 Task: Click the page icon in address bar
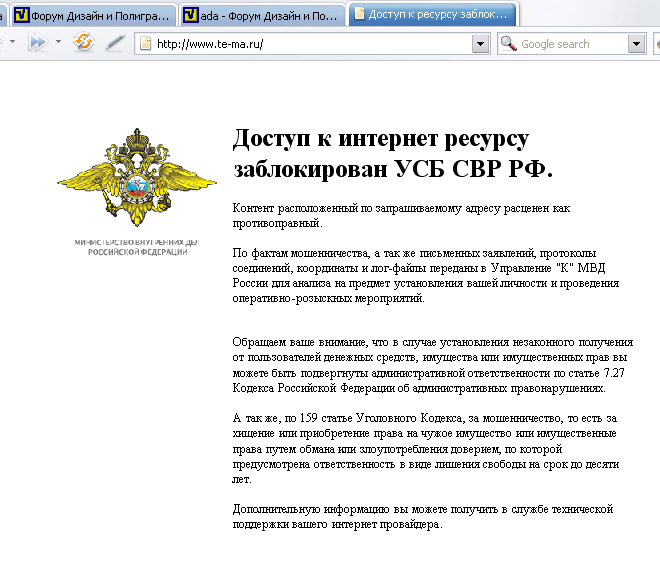click(x=145, y=44)
